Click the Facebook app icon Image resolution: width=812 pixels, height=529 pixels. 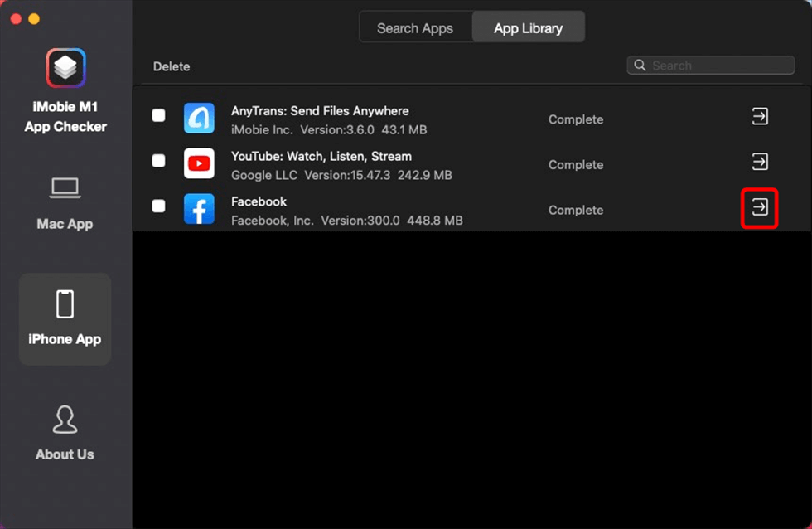(199, 209)
